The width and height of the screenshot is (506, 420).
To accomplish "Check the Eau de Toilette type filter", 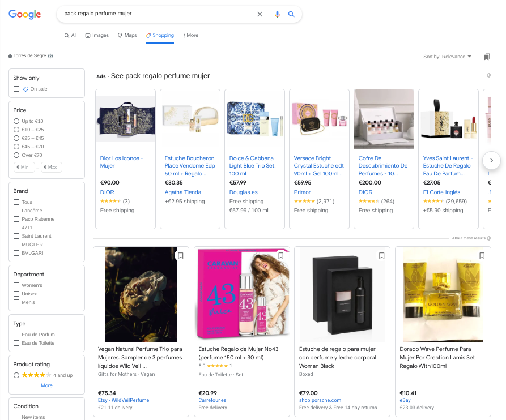I will click(16, 343).
